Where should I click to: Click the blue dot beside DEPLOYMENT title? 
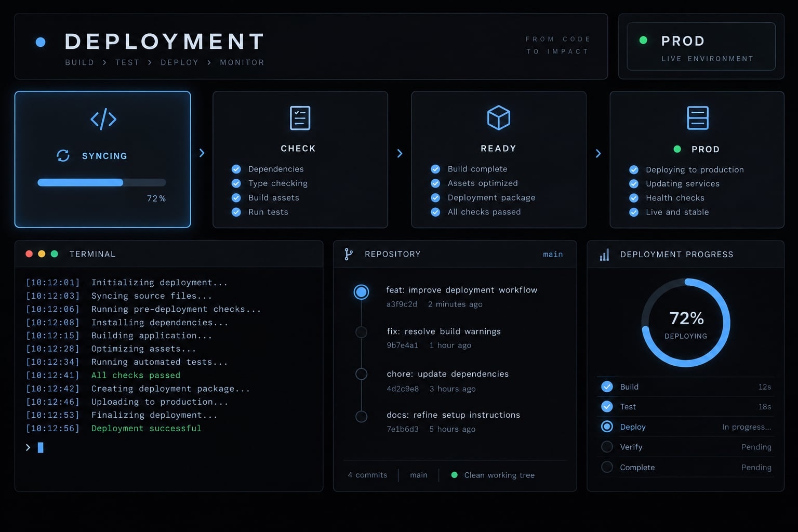tap(41, 42)
